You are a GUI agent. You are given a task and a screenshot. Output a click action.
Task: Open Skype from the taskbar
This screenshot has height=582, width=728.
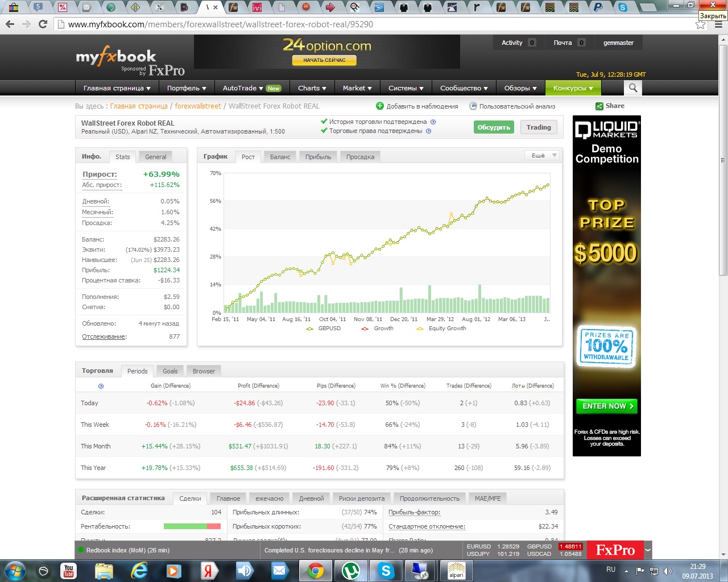point(386,571)
